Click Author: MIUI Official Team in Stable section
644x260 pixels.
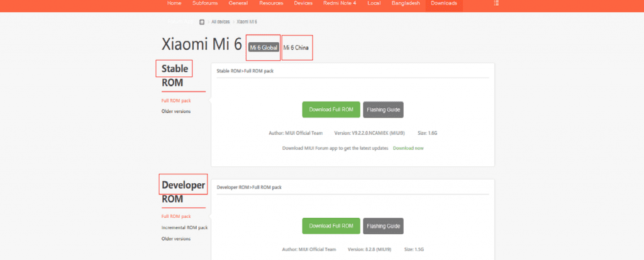[296, 133]
